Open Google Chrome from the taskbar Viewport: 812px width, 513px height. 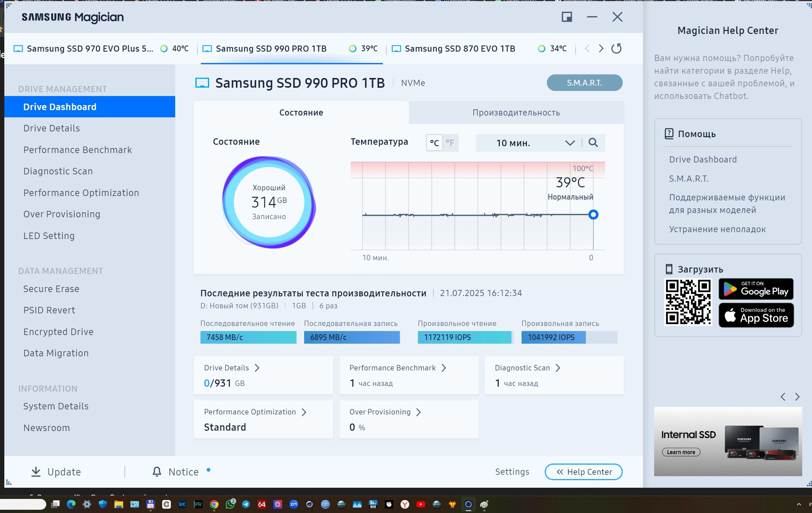[214, 504]
